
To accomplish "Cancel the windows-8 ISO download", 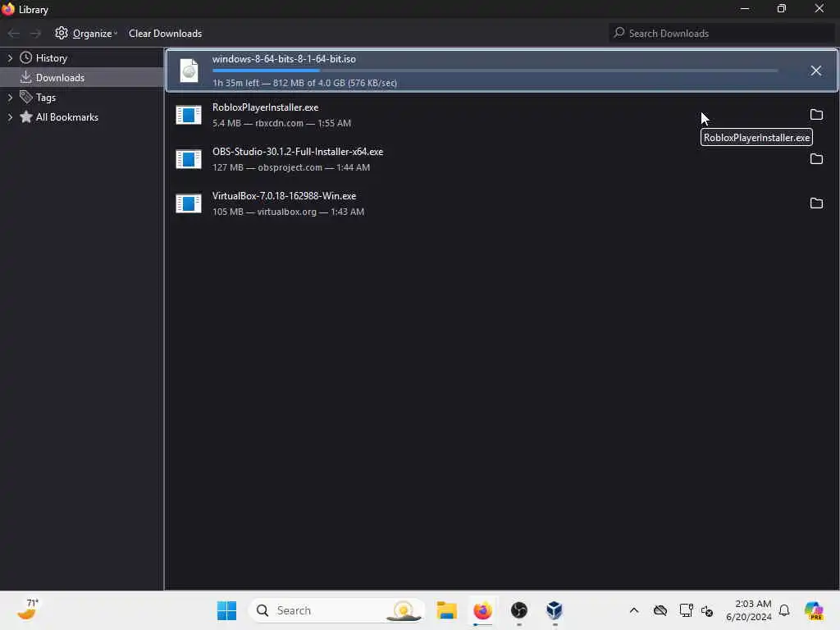I will pos(815,71).
